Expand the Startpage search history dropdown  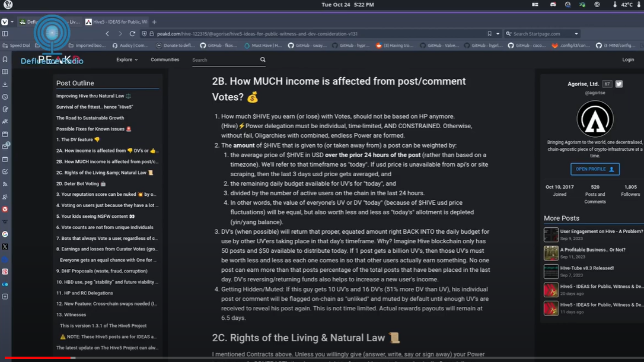[x=576, y=34]
